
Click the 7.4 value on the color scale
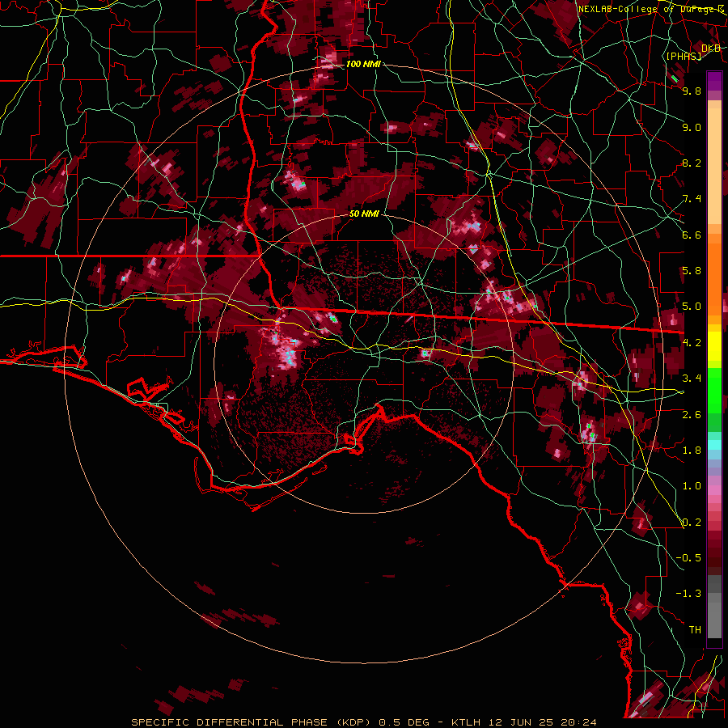692,199
